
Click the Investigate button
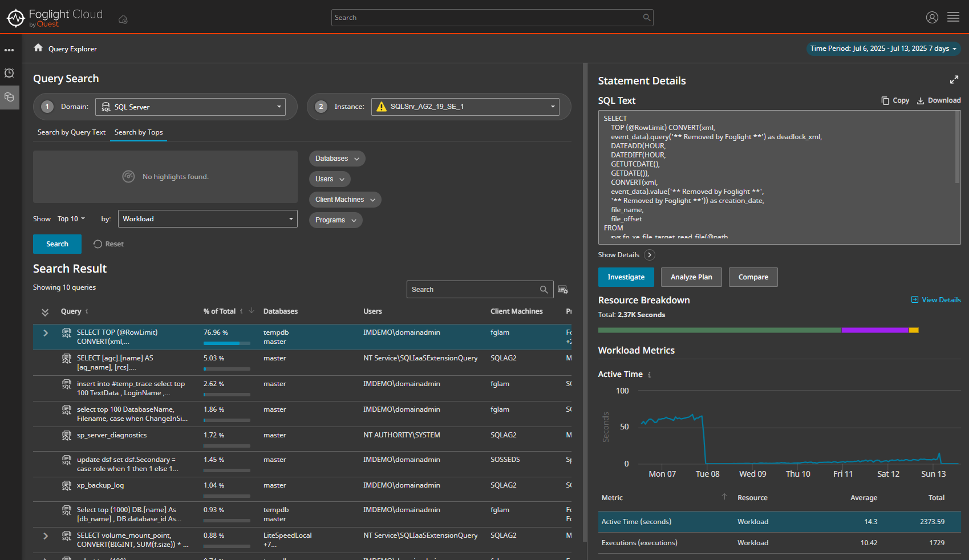[626, 277]
